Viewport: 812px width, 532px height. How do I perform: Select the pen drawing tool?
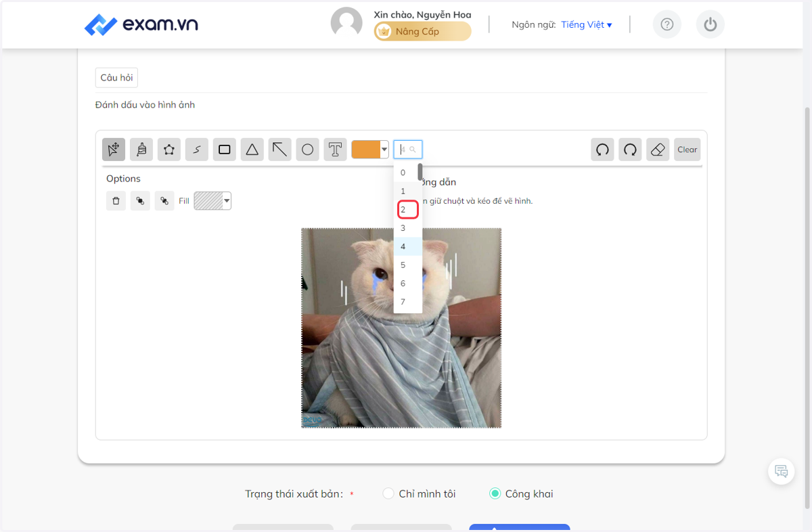[x=141, y=150]
